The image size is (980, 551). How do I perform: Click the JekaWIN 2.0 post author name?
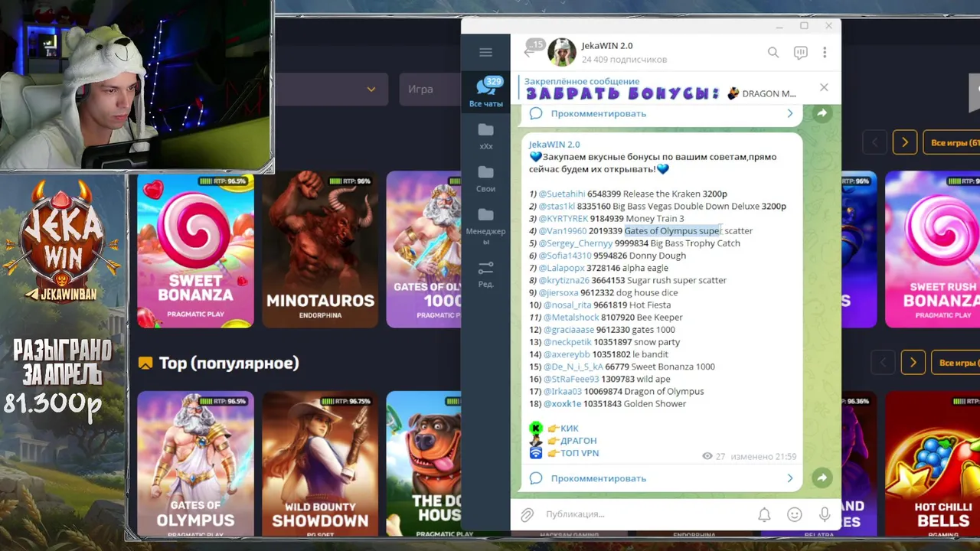tap(554, 144)
